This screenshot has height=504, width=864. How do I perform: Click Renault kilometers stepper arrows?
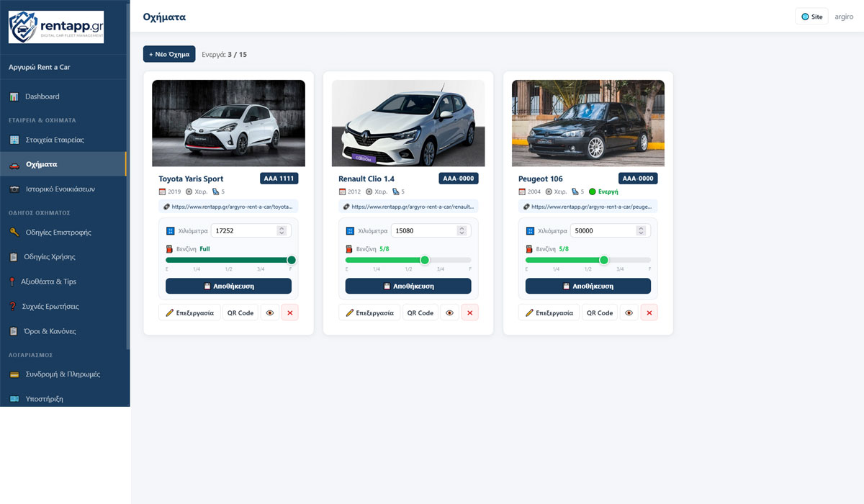click(x=462, y=230)
